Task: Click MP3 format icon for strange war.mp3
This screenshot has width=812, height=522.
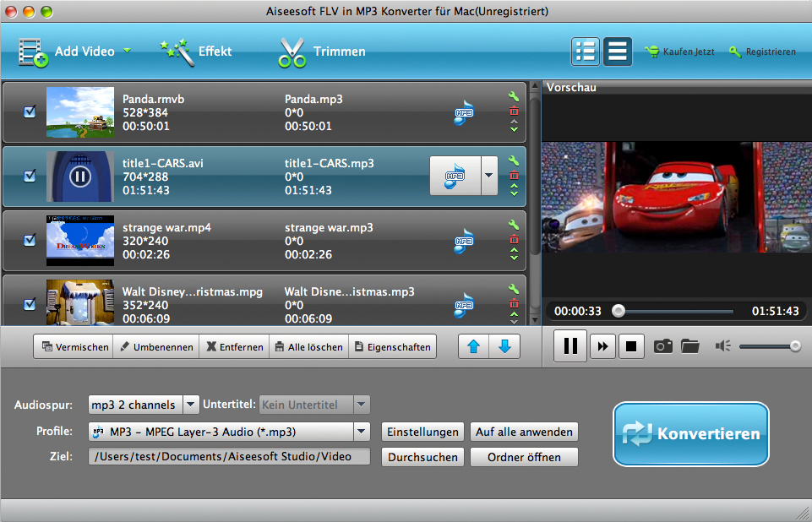Action: (x=464, y=241)
